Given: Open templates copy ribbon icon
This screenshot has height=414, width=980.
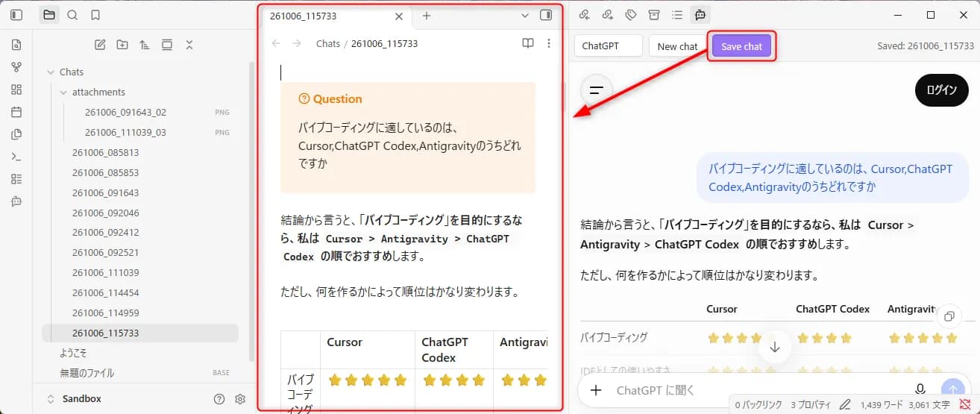Looking at the screenshot, I should (x=16, y=134).
